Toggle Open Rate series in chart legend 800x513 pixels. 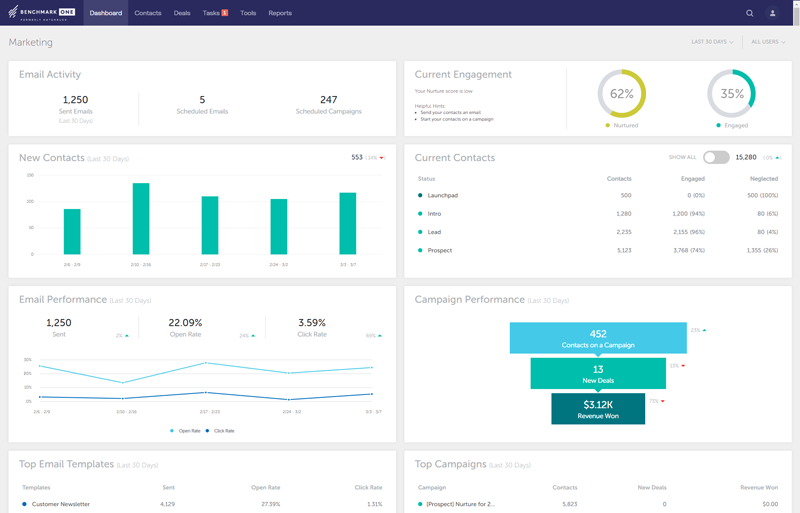coord(185,431)
